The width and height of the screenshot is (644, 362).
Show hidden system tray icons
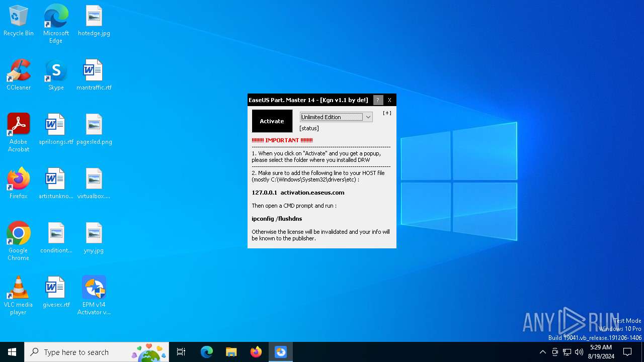pyautogui.click(x=542, y=352)
